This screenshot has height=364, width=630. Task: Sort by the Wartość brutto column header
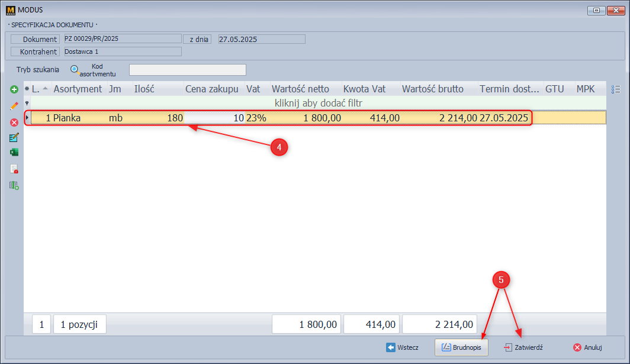[x=439, y=89]
